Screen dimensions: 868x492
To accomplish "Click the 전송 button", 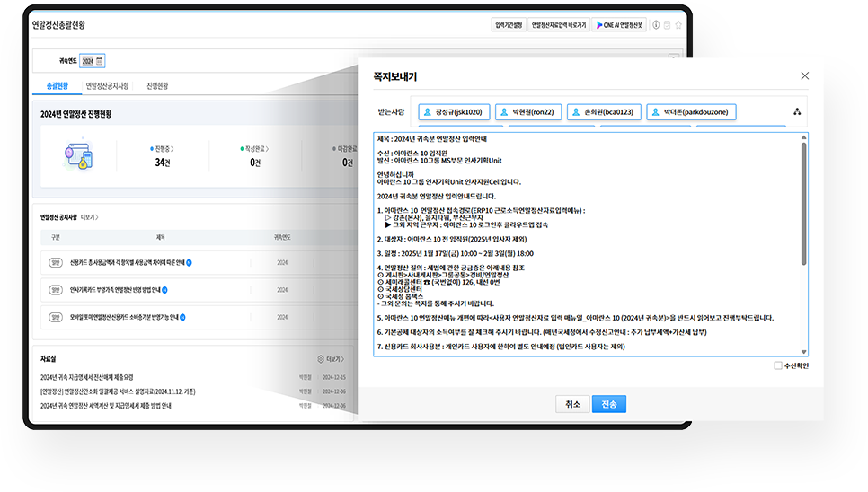I will (x=609, y=404).
